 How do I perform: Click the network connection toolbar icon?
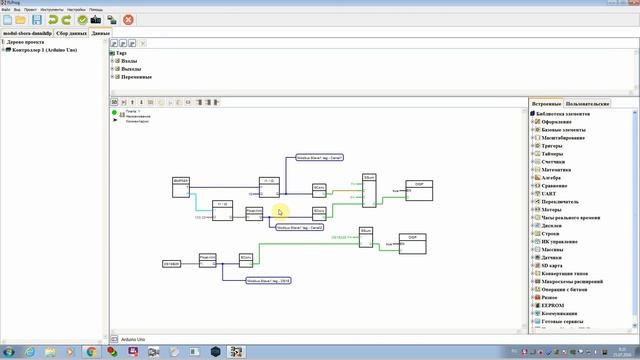112,20
